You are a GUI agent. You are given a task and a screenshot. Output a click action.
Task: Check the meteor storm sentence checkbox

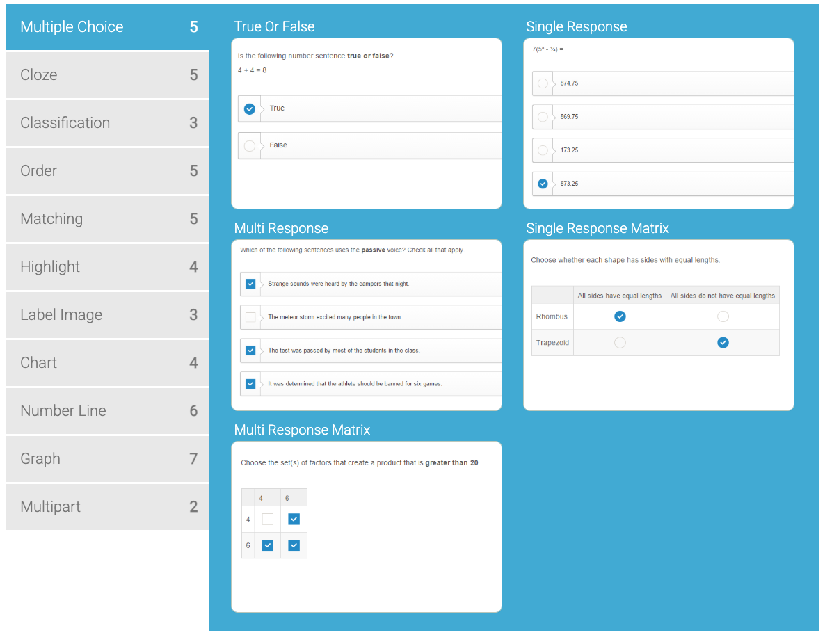(250, 317)
